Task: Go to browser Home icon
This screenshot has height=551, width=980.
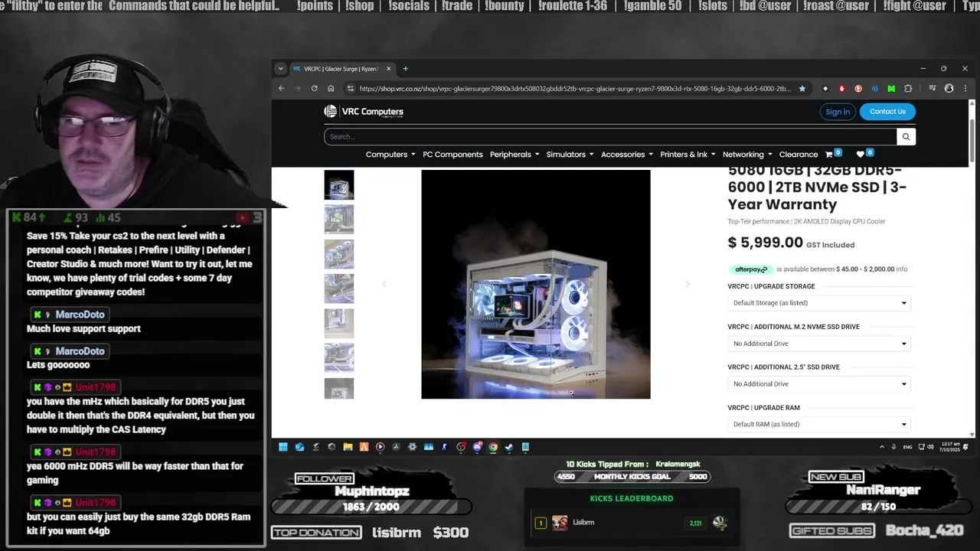Action: pos(331,88)
